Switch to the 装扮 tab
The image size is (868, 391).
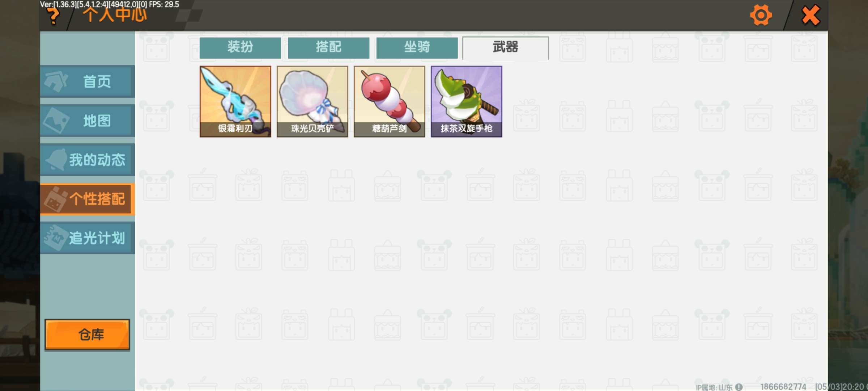240,47
